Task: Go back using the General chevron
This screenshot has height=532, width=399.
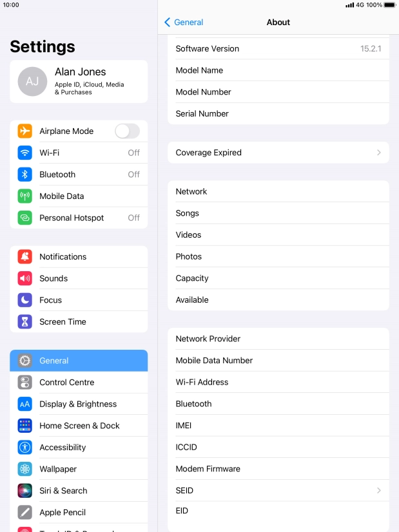Action: click(167, 23)
